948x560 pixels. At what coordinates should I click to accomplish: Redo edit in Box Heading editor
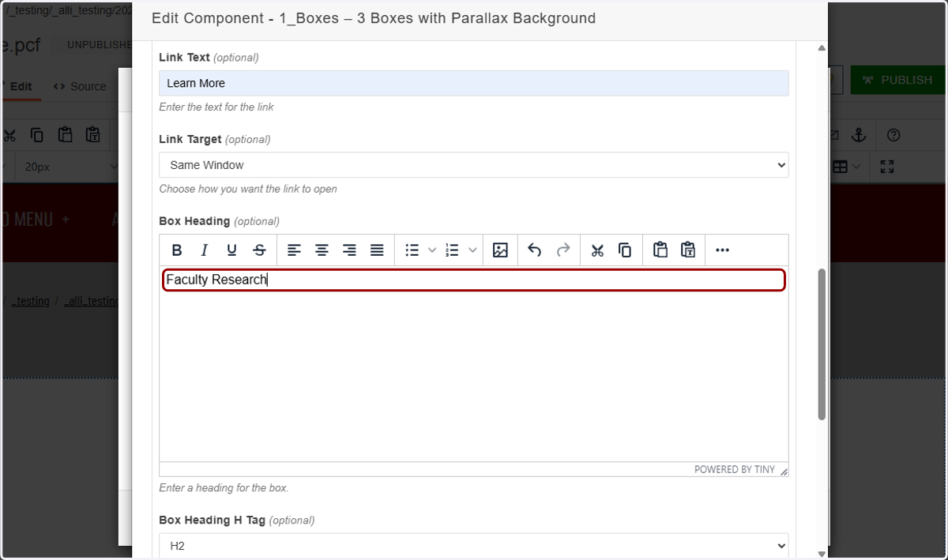tap(562, 250)
